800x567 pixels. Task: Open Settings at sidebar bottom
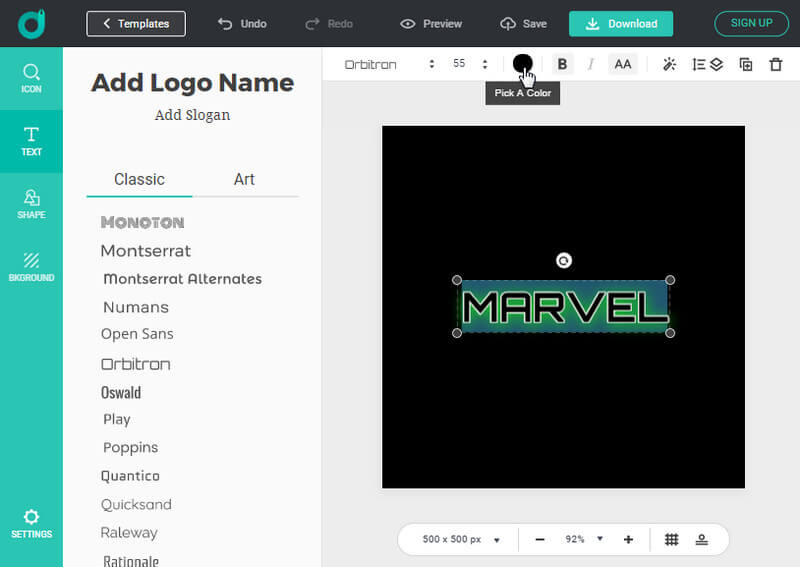tap(31, 523)
